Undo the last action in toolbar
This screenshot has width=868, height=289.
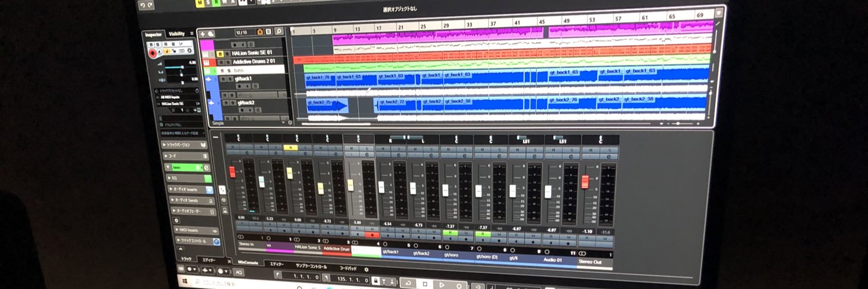click(x=144, y=5)
